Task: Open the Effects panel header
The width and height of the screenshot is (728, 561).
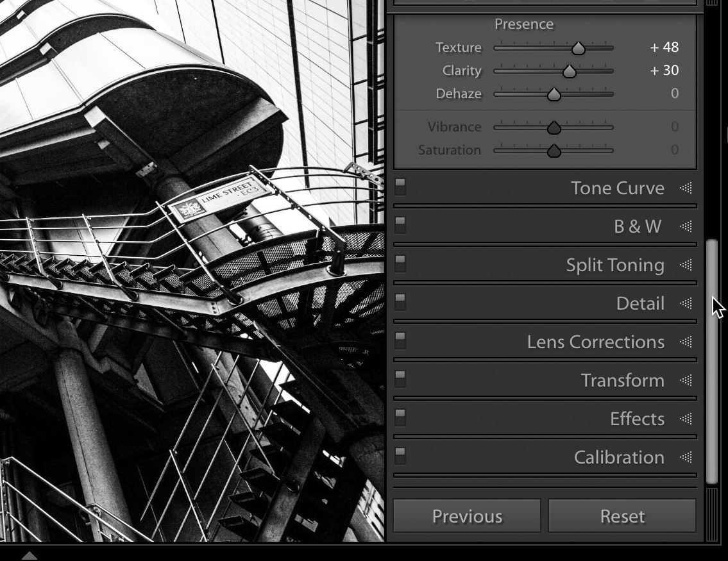Action: click(545, 419)
